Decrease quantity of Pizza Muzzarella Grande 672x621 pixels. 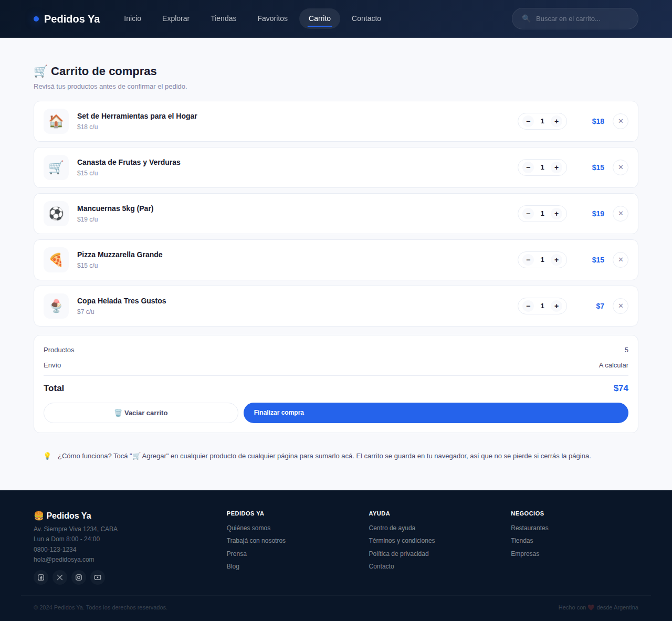point(528,260)
